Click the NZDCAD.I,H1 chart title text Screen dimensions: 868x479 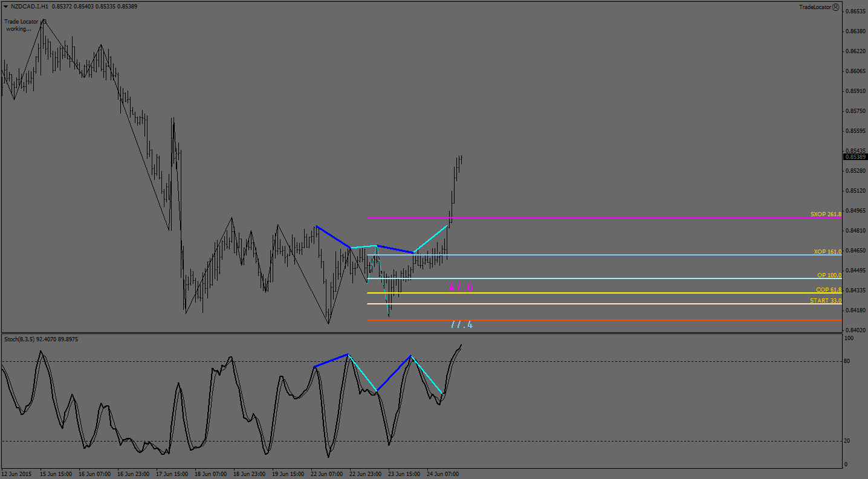(x=30, y=7)
